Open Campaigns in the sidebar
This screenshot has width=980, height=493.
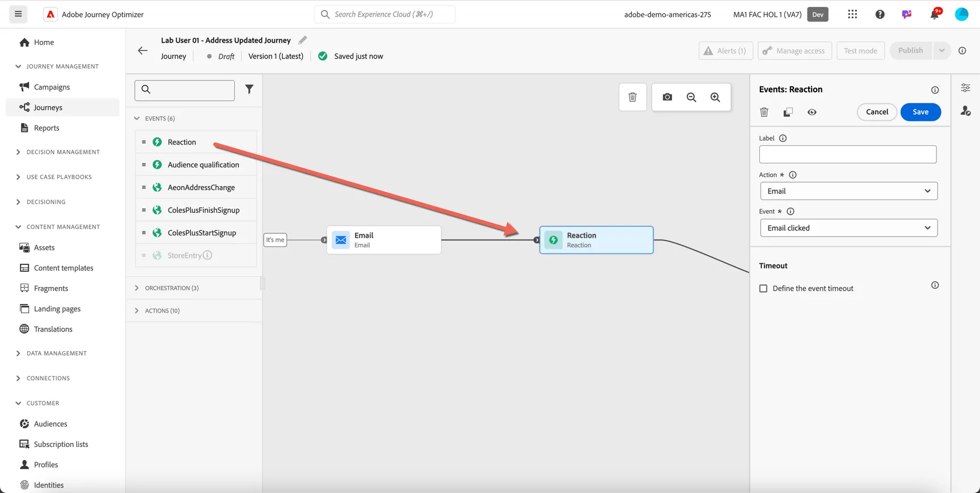pyautogui.click(x=62, y=87)
